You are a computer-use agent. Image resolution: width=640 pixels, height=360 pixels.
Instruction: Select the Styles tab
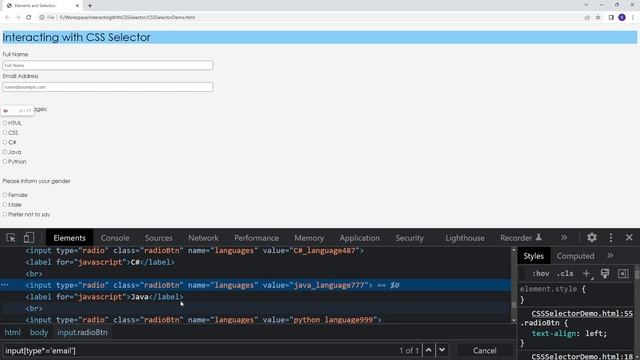tap(533, 256)
